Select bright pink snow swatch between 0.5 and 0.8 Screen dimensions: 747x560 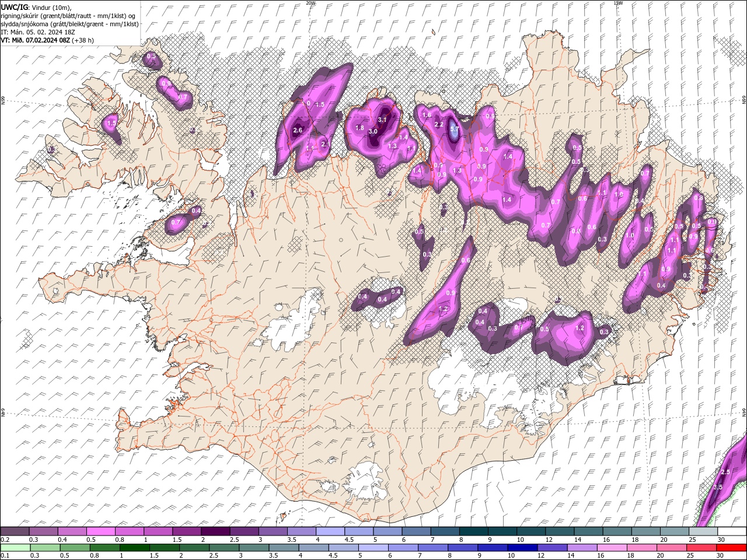100,531
